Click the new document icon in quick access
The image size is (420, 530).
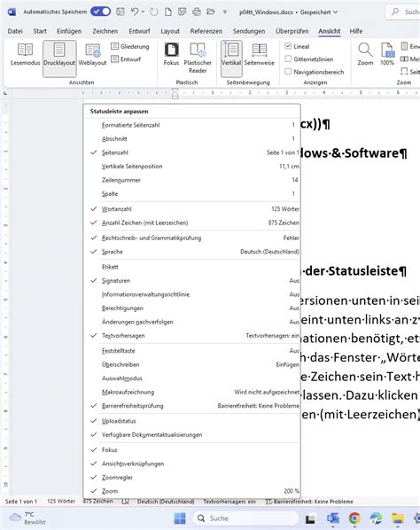(168, 12)
